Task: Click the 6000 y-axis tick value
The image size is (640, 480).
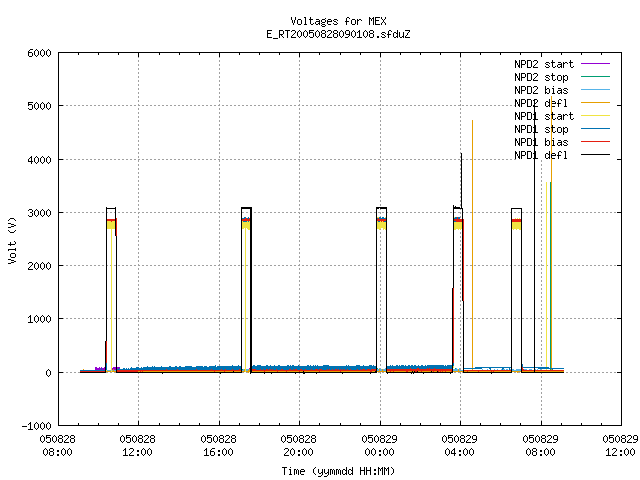Action: (x=39, y=53)
